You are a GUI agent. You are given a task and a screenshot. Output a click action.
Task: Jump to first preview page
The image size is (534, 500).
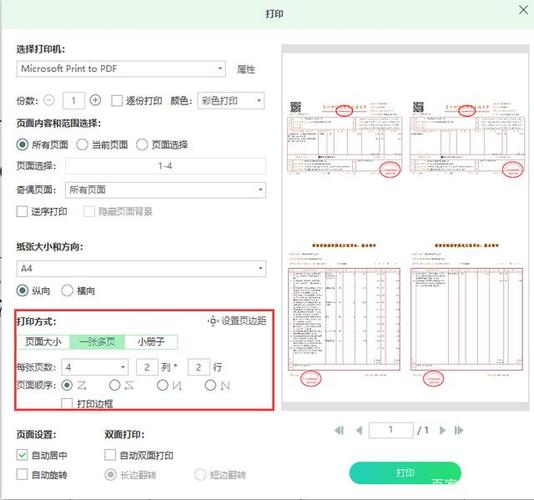(339, 431)
